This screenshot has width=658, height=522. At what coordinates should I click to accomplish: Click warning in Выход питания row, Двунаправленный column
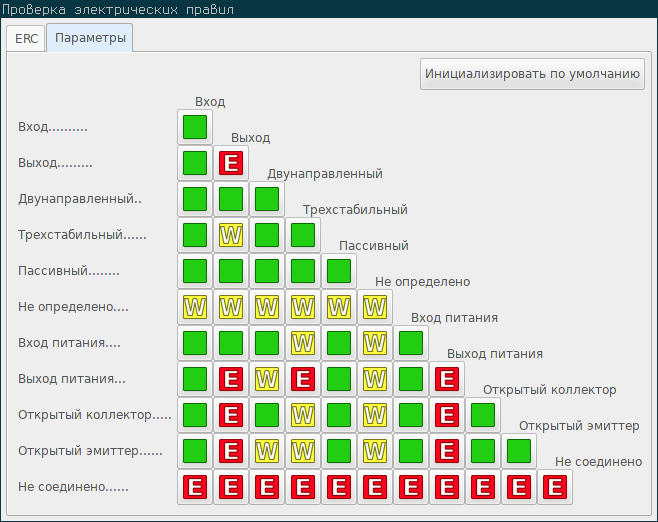[x=267, y=379]
